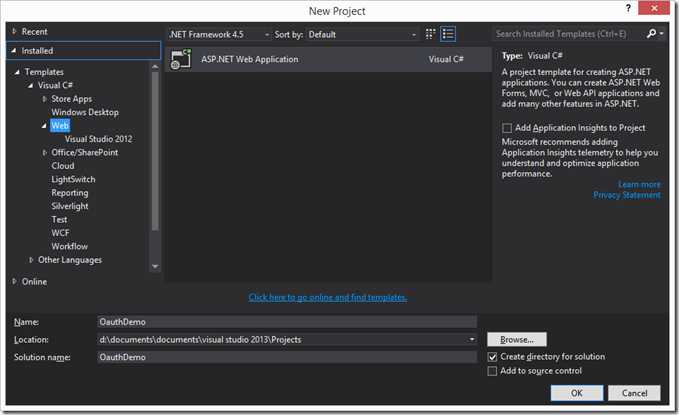The image size is (679, 415).
Task: Select the Silverlight template category
Action: (x=70, y=206)
